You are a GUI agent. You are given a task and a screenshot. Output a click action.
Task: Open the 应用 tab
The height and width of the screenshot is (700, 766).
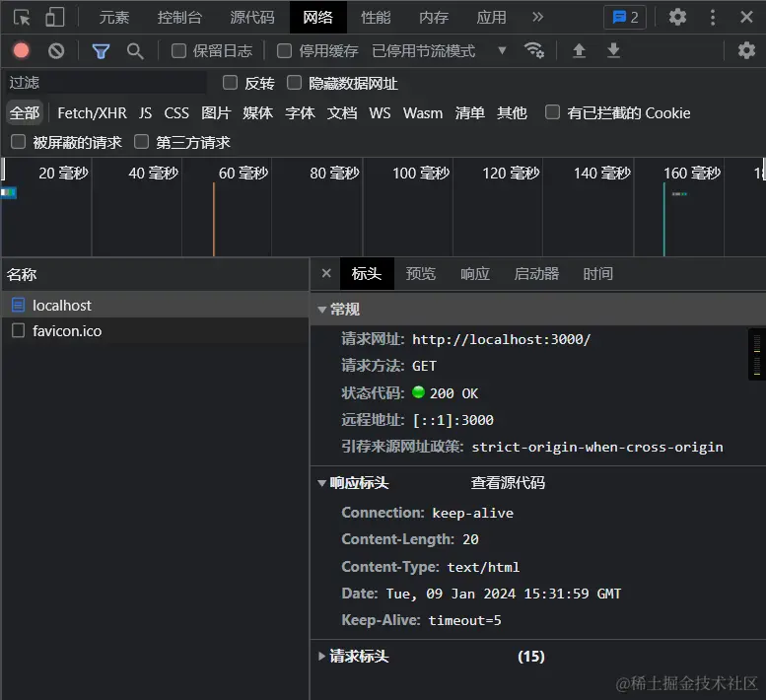pos(492,18)
